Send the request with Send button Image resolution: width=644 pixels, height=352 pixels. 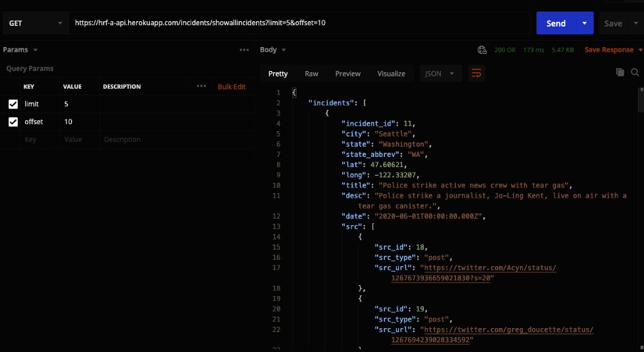coord(555,23)
